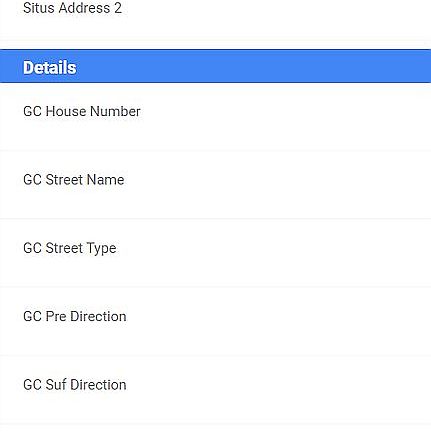Select the GC Pre Direction label
This screenshot has width=431, height=432.
75,316
